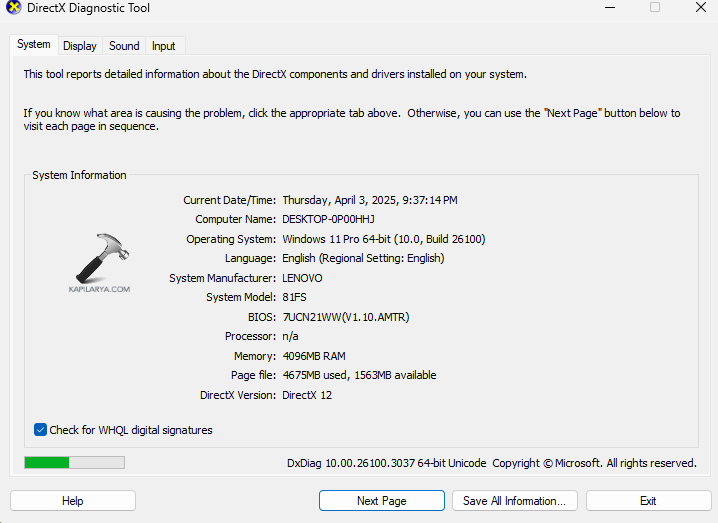Click the System Information group label
Image resolution: width=718 pixels, height=523 pixels.
[79, 175]
